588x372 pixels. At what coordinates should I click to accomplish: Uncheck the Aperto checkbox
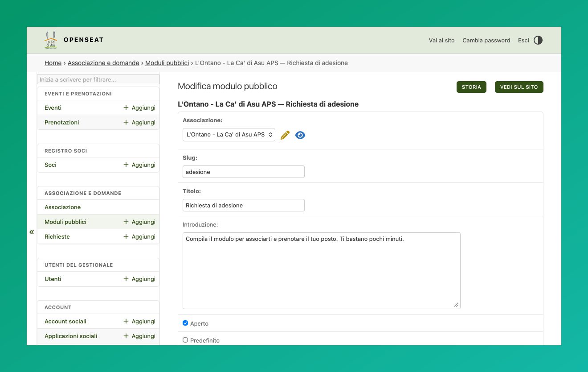pos(185,323)
